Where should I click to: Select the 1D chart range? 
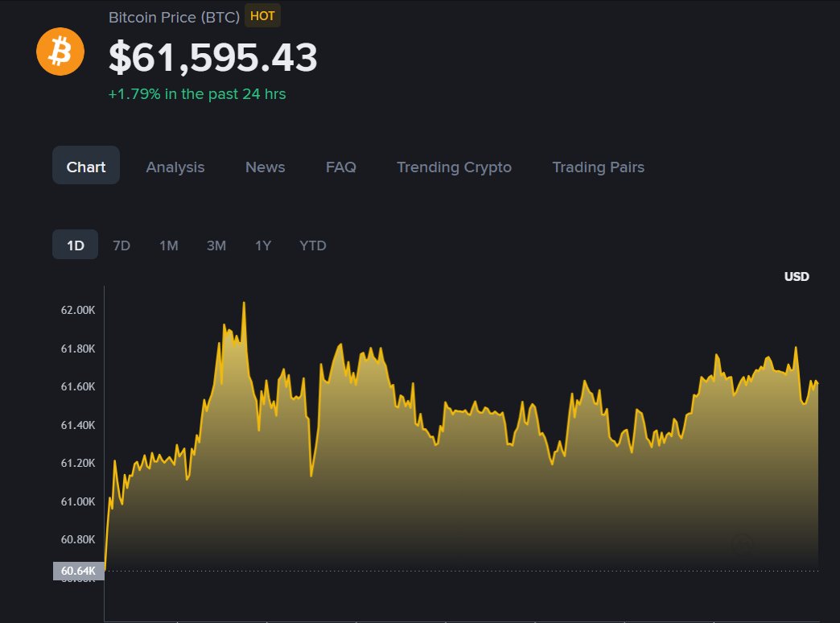pyautogui.click(x=75, y=245)
